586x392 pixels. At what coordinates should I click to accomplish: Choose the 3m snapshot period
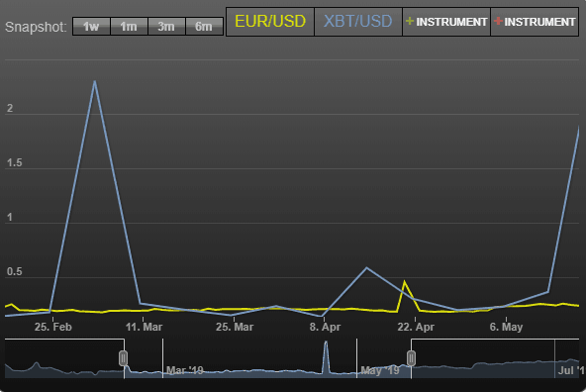[166, 26]
